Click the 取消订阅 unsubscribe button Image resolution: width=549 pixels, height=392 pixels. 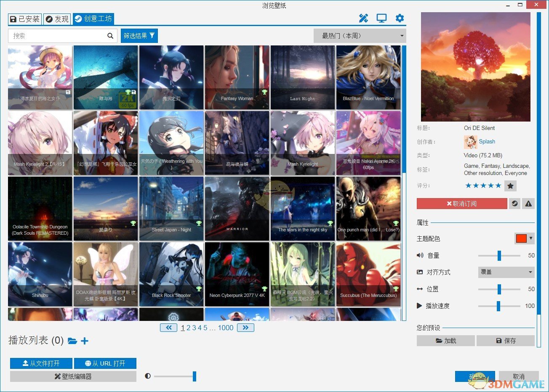(462, 204)
